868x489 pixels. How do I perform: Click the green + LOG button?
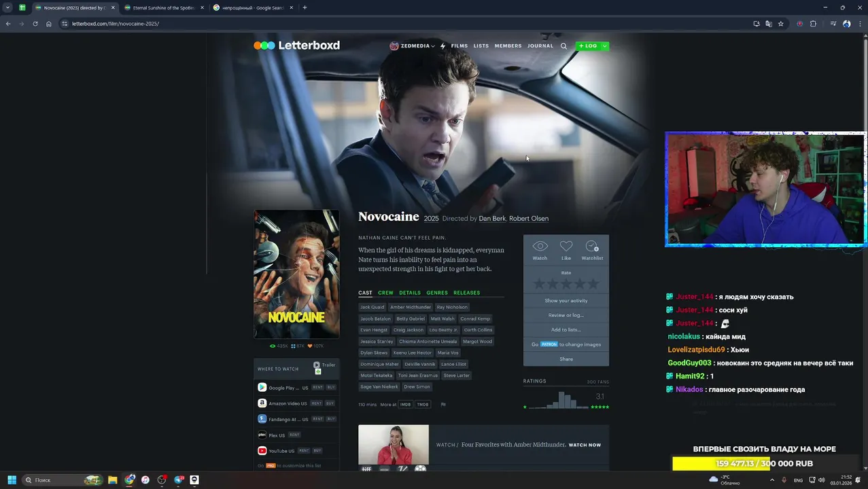[588, 46]
